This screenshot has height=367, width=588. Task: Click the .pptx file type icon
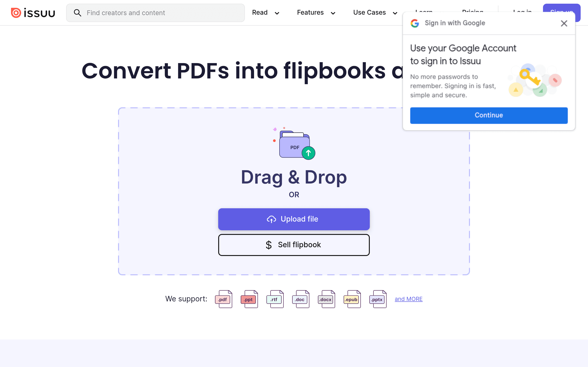378,299
